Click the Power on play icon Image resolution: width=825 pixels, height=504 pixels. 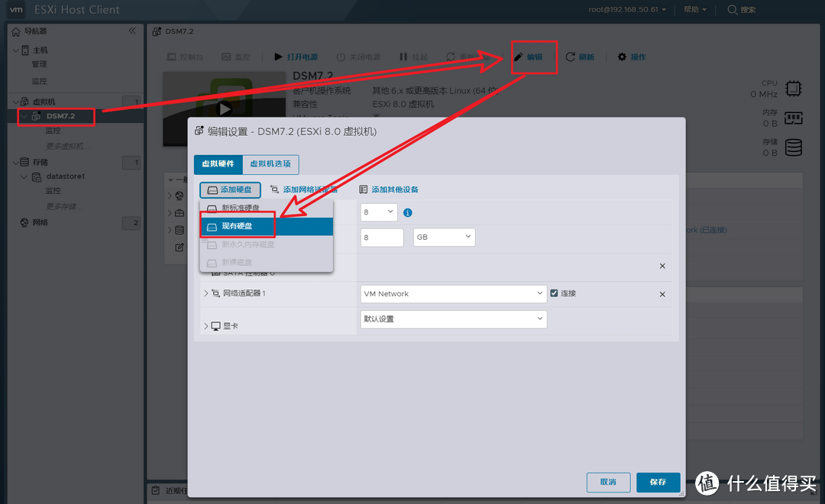click(x=278, y=57)
